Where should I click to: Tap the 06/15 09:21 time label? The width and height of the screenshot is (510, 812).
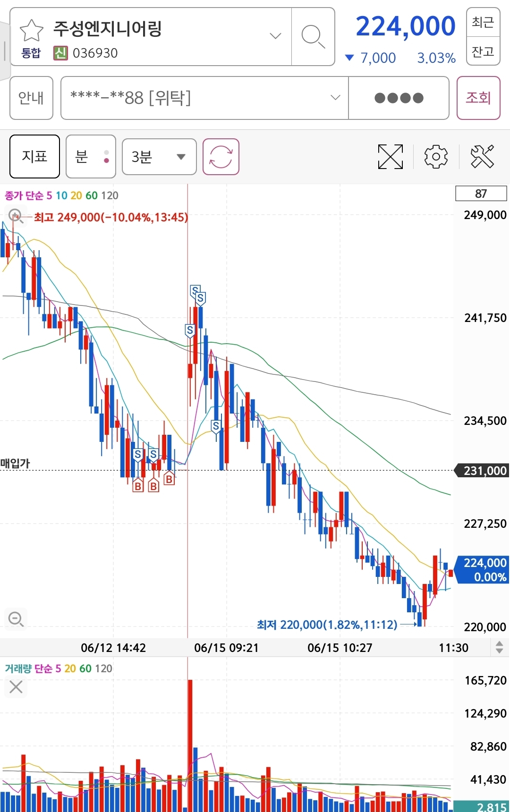pyautogui.click(x=226, y=648)
